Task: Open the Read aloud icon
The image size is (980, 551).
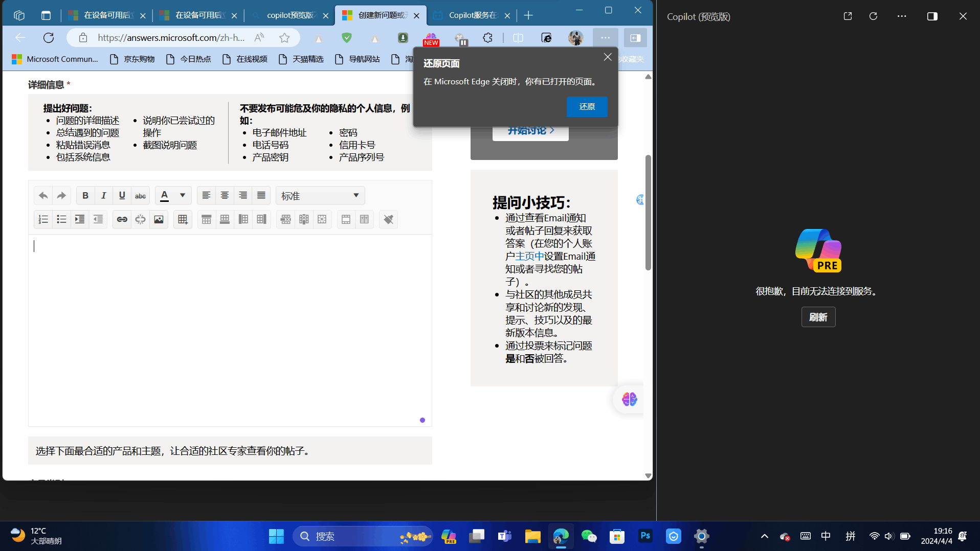Action: [x=260, y=38]
